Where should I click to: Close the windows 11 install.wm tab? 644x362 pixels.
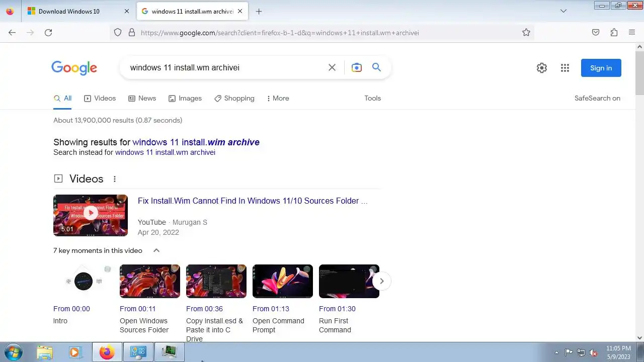(240, 11)
